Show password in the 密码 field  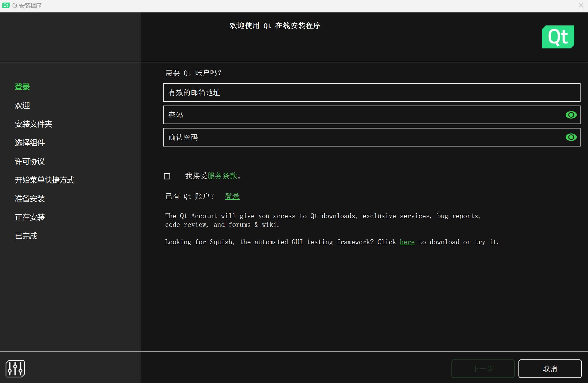click(571, 115)
